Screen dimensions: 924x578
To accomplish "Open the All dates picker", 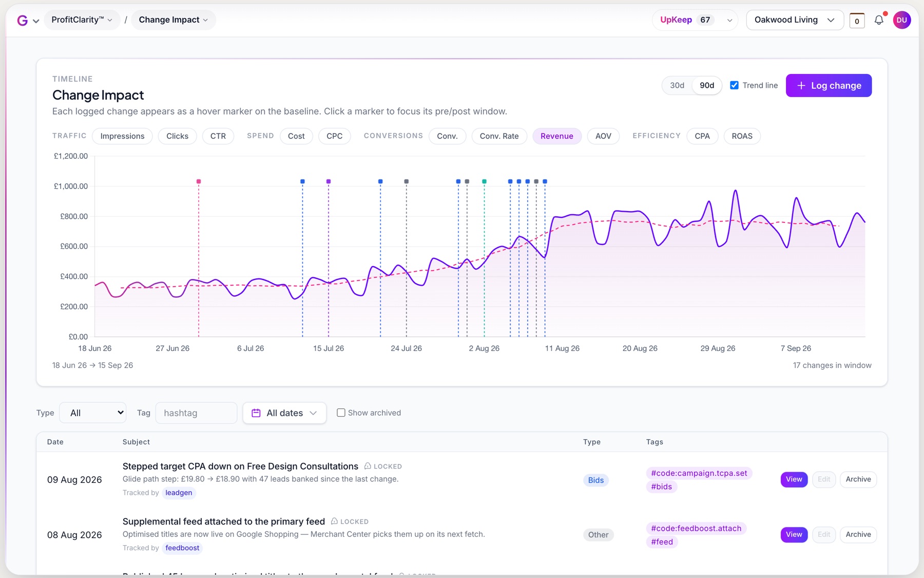I will tap(284, 413).
